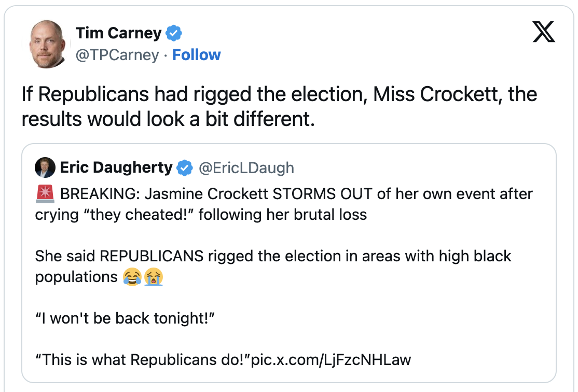Open the Tim Carney display name
Viewport: 578px width, 392px height.
[119, 33]
